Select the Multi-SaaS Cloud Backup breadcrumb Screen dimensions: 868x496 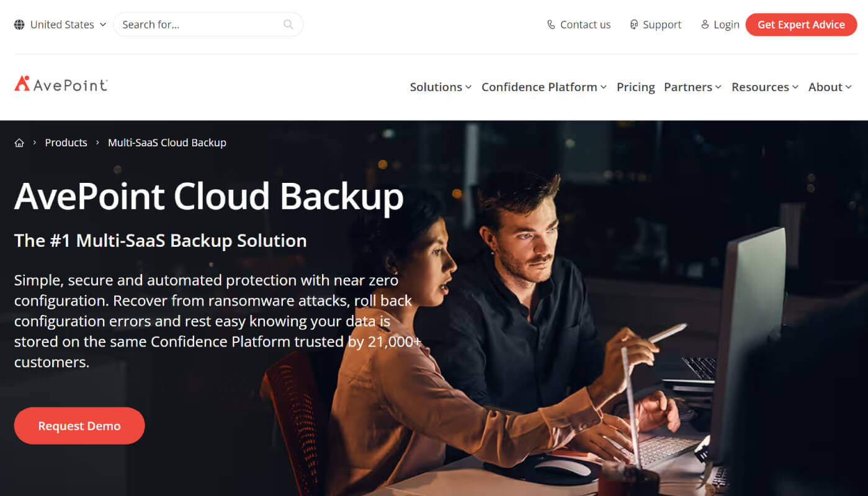point(167,143)
